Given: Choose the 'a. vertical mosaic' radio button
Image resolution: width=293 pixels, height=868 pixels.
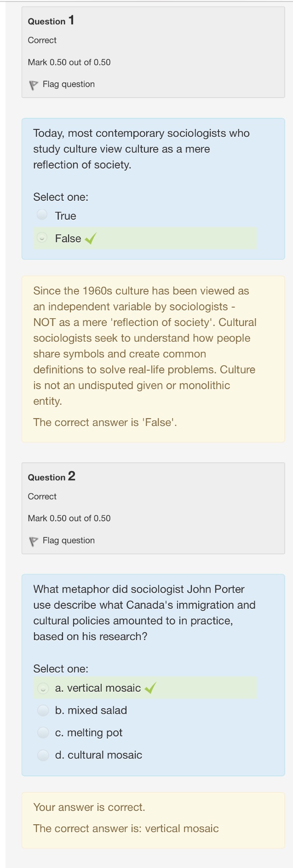Looking at the screenshot, I should (43, 688).
